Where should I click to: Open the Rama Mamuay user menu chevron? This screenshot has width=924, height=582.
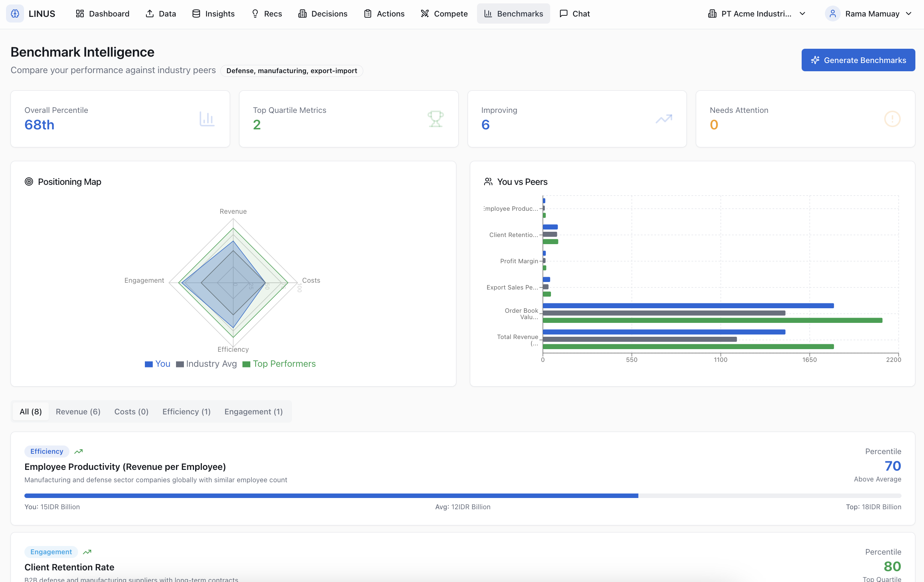909,14
